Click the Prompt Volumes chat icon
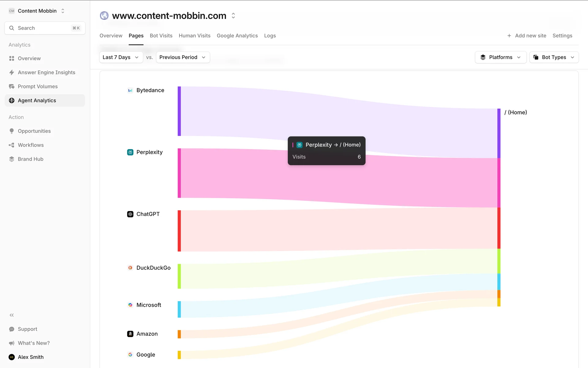The image size is (588, 368). 12,86
